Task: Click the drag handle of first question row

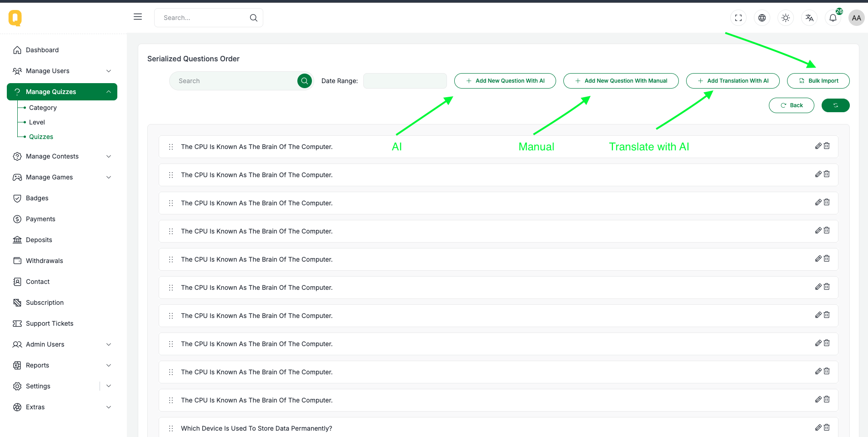Action: tap(171, 147)
